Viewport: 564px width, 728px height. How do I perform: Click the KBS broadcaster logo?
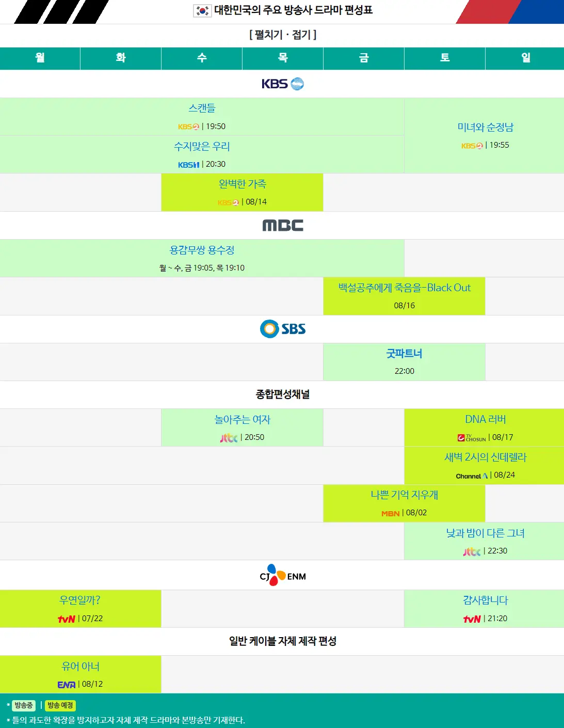pyautogui.click(x=282, y=83)
